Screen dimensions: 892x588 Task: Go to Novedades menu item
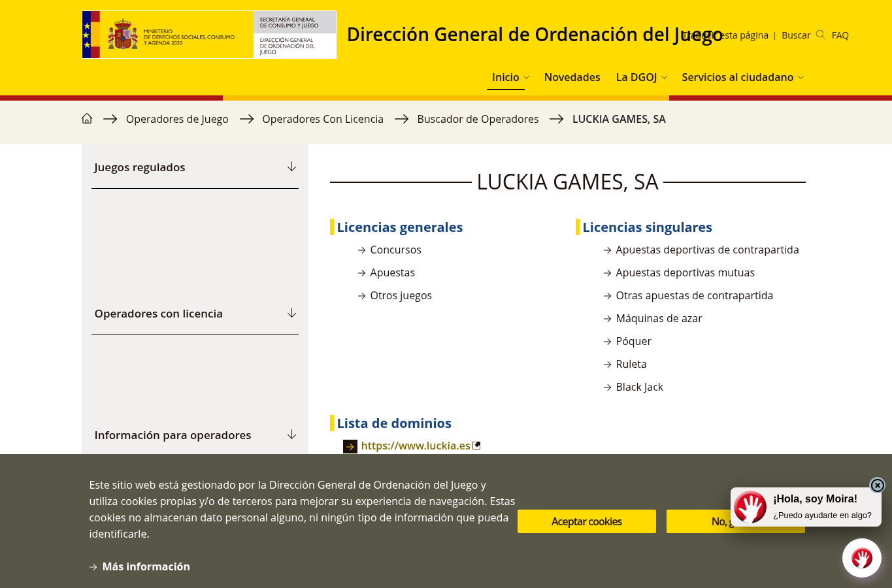(572, 77)
